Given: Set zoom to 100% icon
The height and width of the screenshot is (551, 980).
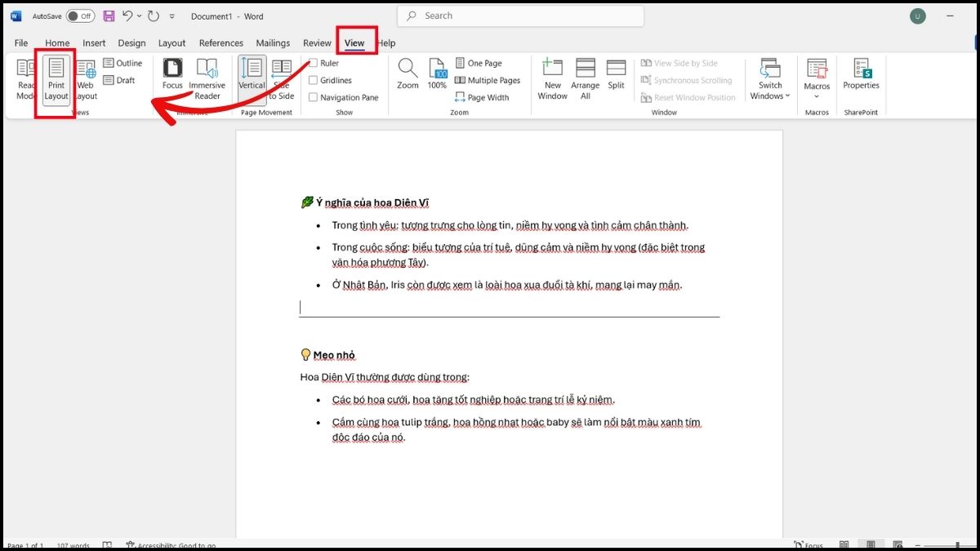Looking at the screenshot, I should click(x=437, y=69).
